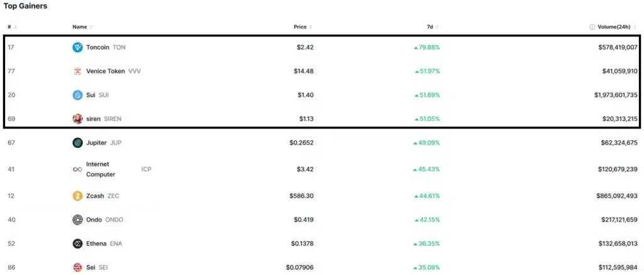Sort table by Name column
The height and width of the screenshot is (275, 644).
(82, 26)
